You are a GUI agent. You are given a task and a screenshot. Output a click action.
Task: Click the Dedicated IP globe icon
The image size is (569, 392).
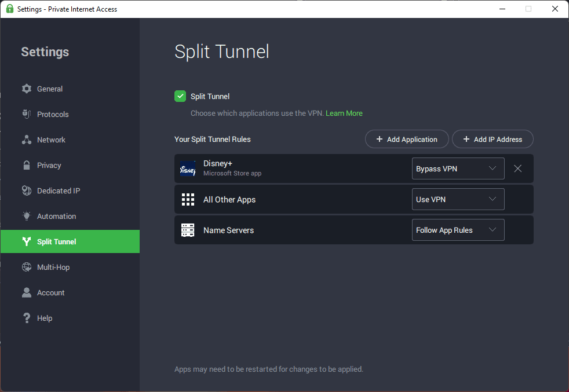point(27,190)
